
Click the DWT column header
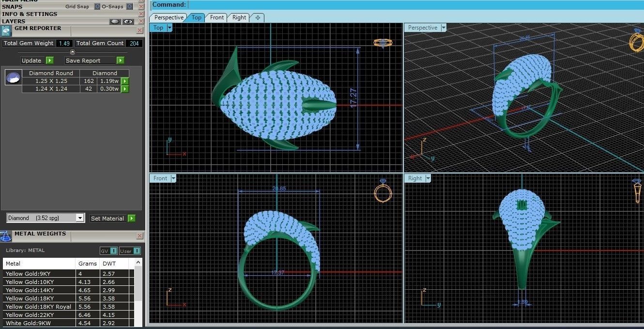click(114, 264)
